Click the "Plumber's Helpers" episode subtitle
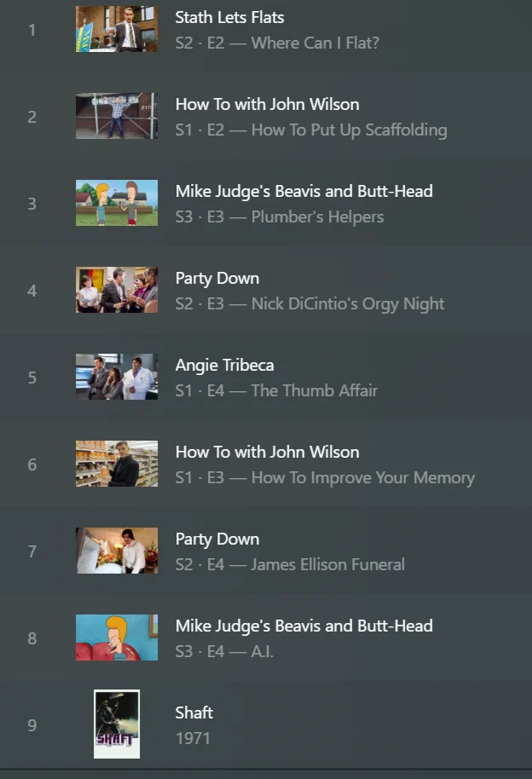The width and height of the screenshot is (532, 779). 317,216
